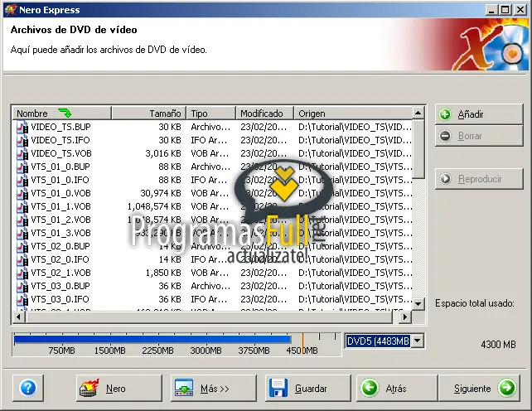
Task: Select the VTS_02_0.BUP file name
Action: (x=60, y=246)
